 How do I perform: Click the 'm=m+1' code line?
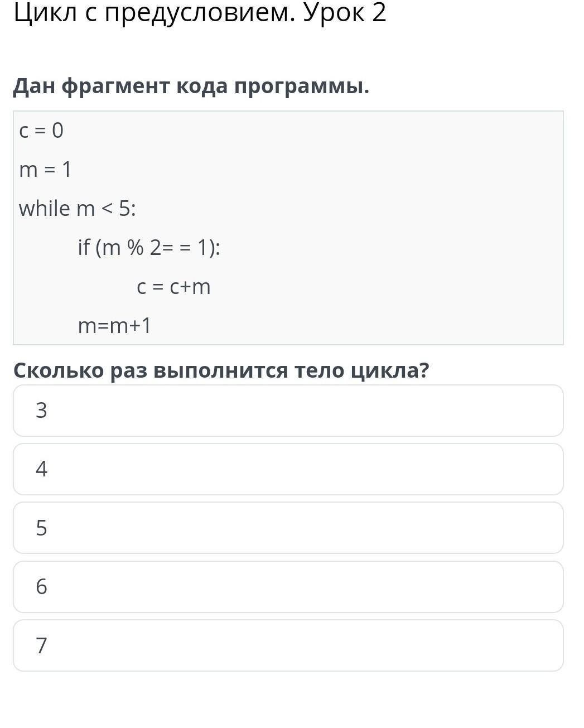[x=115, y=326]
